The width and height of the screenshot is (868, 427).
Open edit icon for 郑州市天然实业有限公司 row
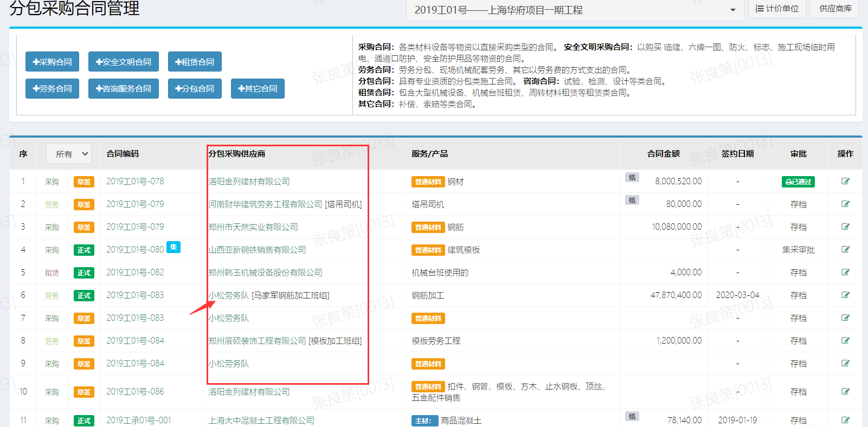pyautogui.click(x=845, y=227)
